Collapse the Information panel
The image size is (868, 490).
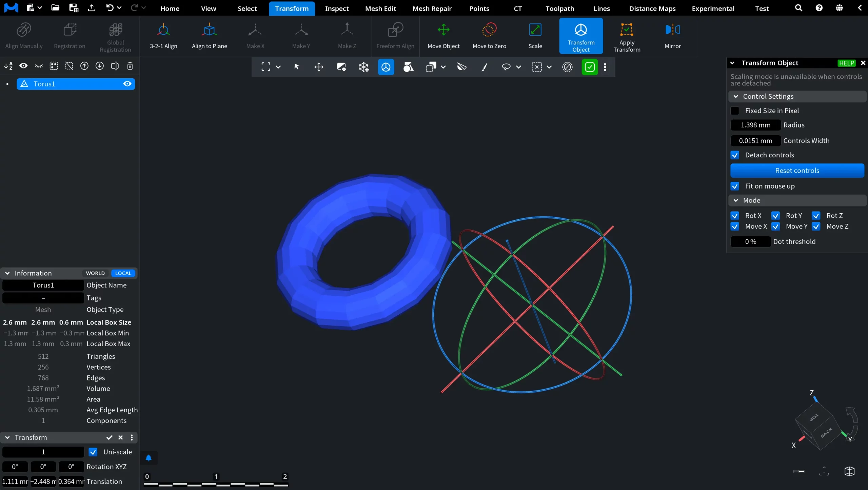pyautogui.click(x=7, y=273)
